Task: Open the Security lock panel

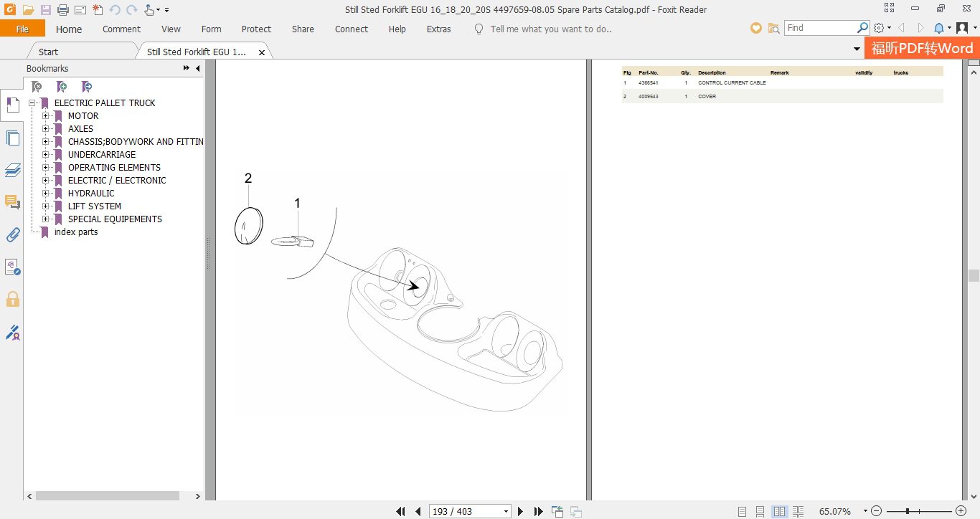Action: coord(12,299)
